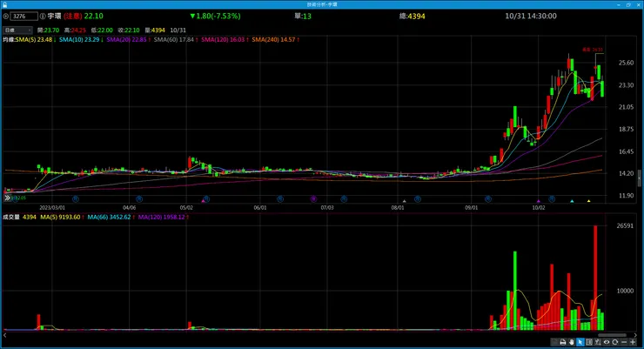The width and height of the screenshot is (644, 349).
Task: Click the info icon before 宇環
Action: (x=43, y=17)
